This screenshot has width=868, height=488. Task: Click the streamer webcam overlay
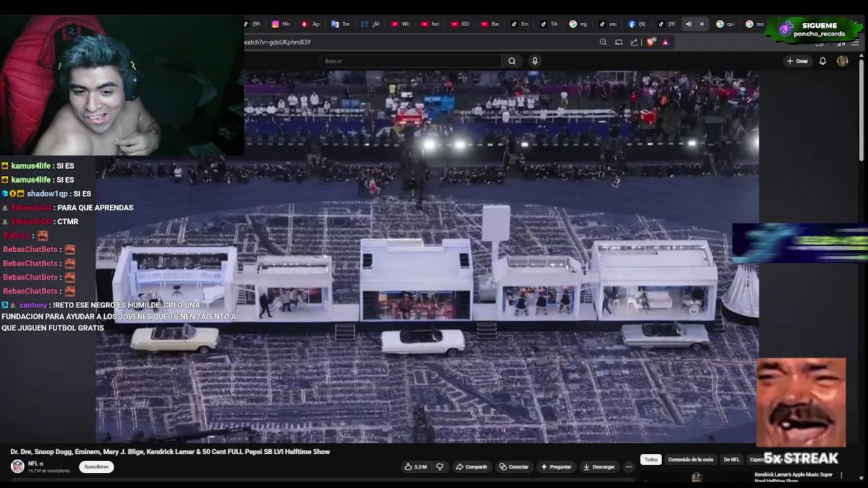[x=122, y=85]
